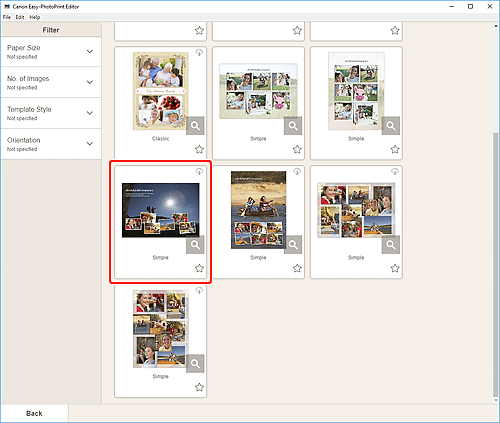Click download cloud icon on landscape overlapping template
The height and width of the screenshot is (423, 500).
tap(395, 172)
